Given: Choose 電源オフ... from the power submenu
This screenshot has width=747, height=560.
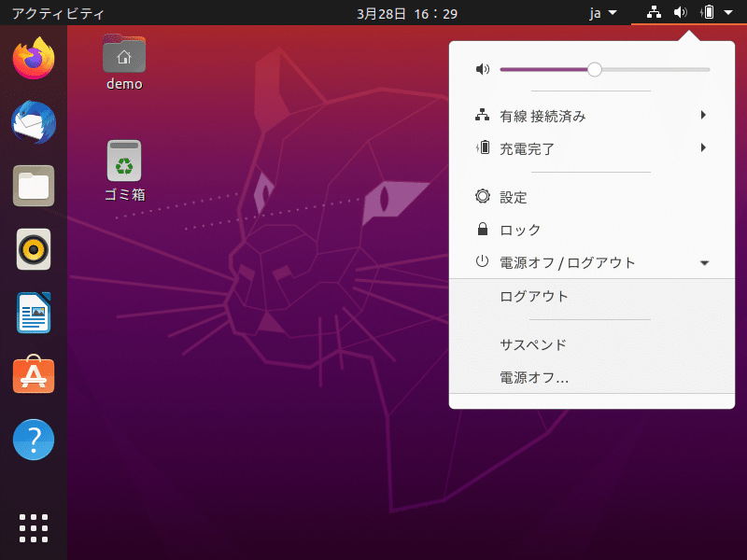Looking at the screenshot, I should pos(592,378).
